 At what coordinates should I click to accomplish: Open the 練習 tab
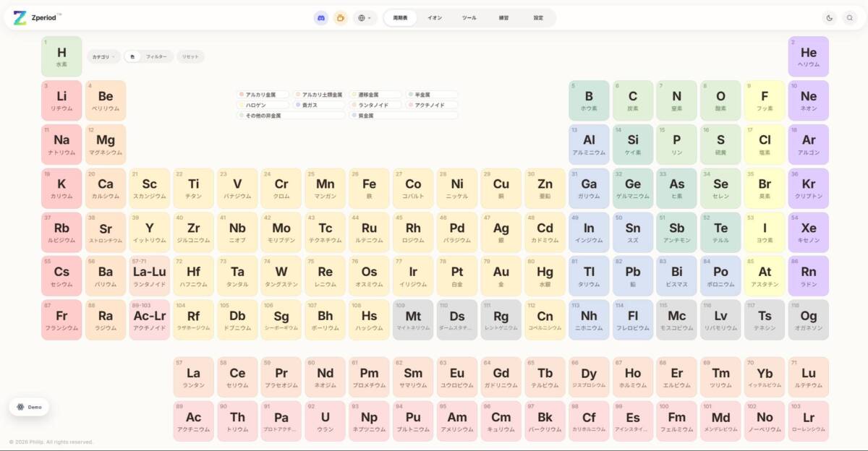[x=503, y=18]
